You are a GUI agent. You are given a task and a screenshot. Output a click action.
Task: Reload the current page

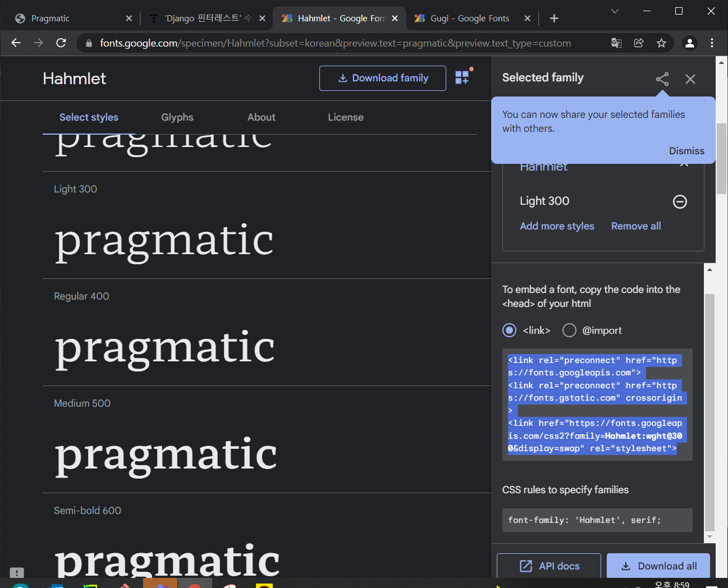click(x=61, y=43)
